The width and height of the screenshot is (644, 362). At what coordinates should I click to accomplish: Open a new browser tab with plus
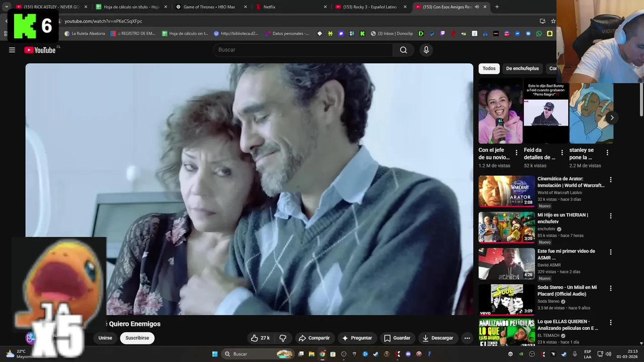tap(497, 7)
